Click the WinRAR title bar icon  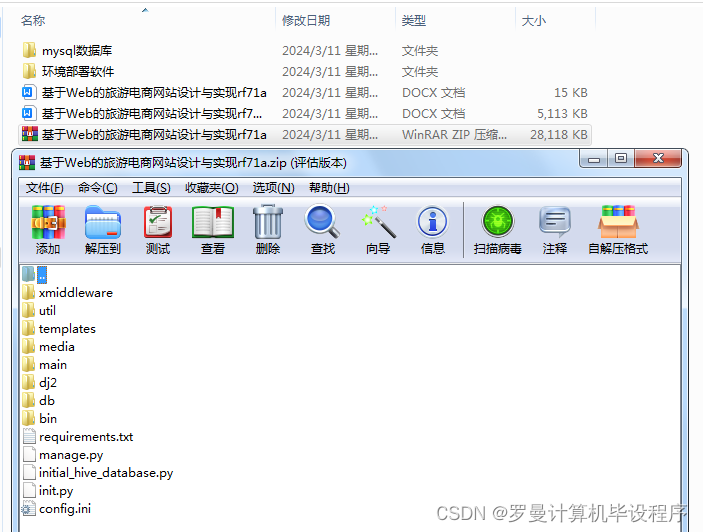pos(27,162)
